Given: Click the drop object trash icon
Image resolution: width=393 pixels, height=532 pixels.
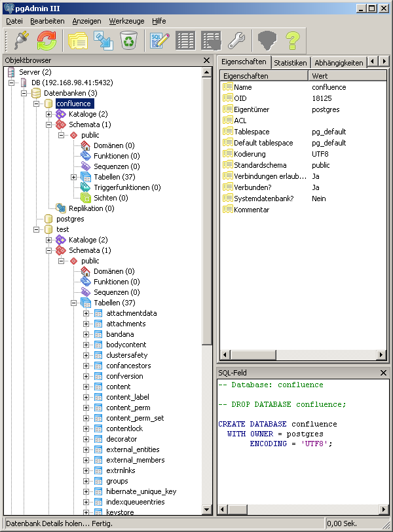Looking at the screenshot, I should click(128, 41).
